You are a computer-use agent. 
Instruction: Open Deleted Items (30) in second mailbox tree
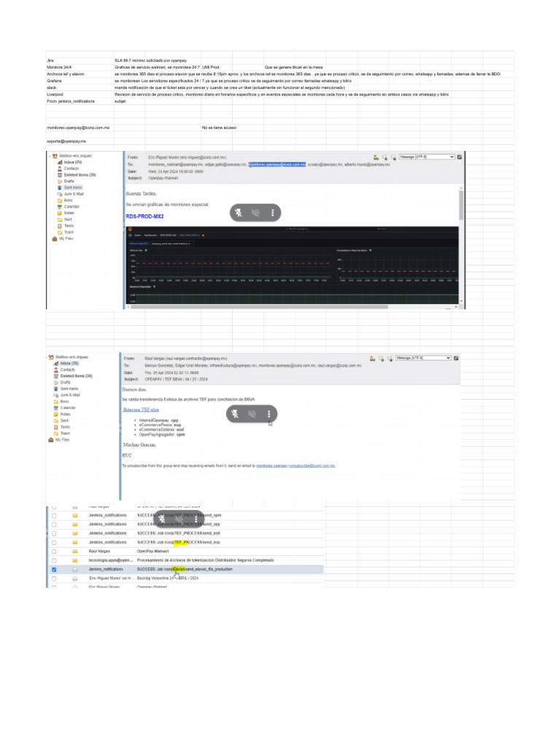(76, 376)
